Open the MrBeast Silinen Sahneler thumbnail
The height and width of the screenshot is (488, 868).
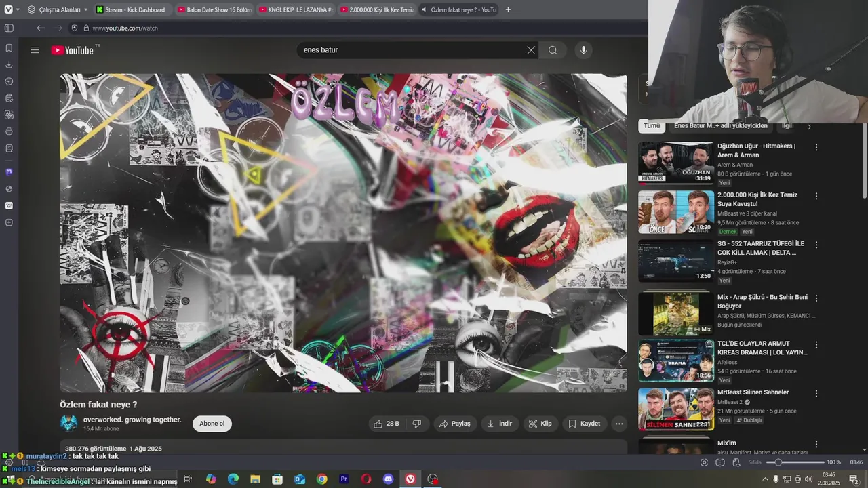click(676, 409)
